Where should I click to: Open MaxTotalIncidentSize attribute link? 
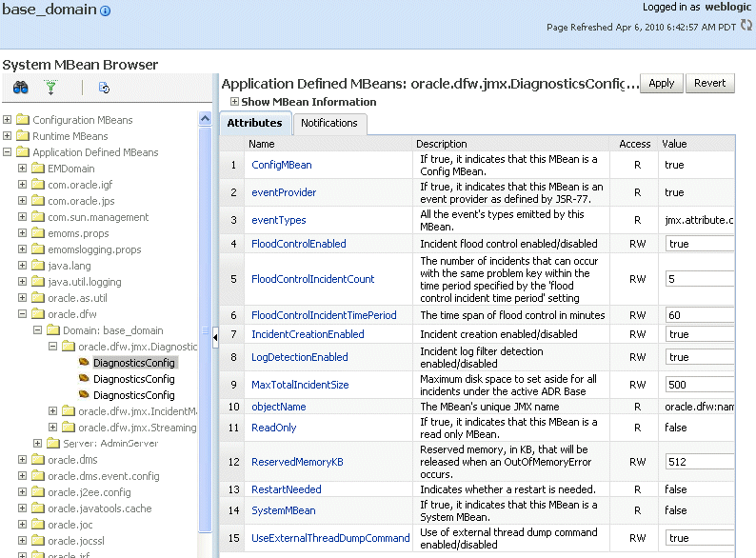click(300, 385)
